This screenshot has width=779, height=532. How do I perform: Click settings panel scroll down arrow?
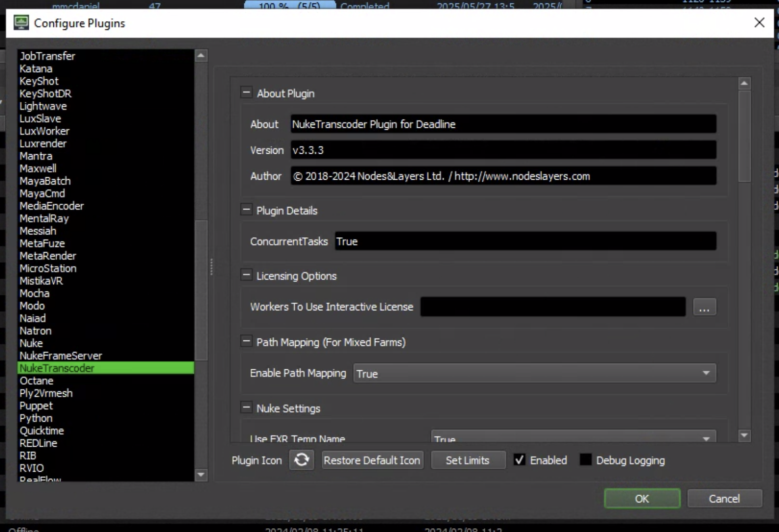click(744, 435)
